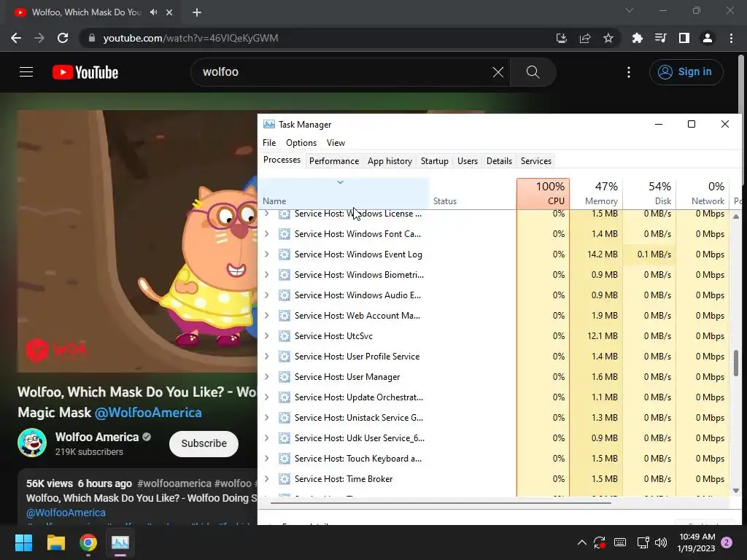Click the share page icon in address bar

coord(585,38)
